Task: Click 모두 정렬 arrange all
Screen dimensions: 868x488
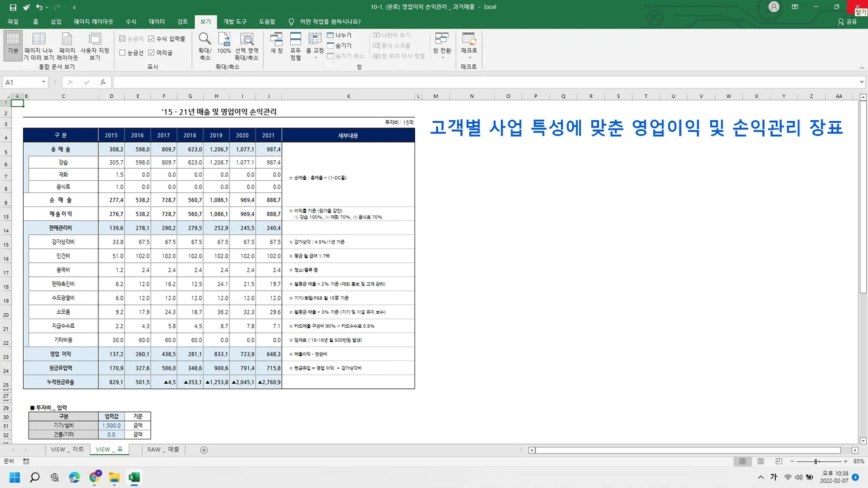Action: pyautogui.click(x=296, y=46)
